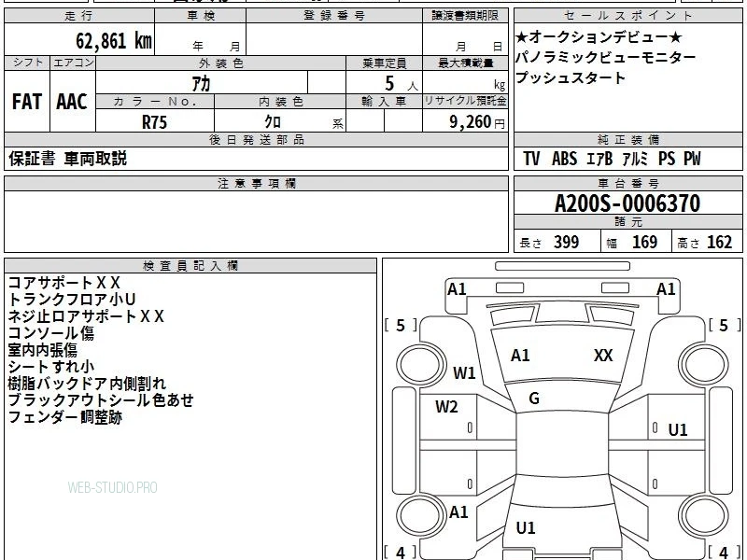Select the interior color value クロ
Screen dimensions: 747x560
pyautogui.click(x=273, y=122)
